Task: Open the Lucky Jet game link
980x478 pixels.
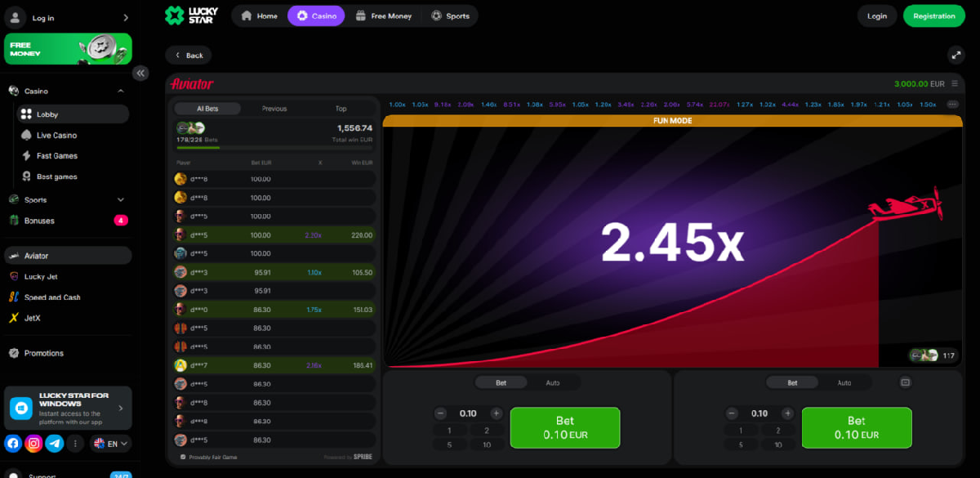Action: [68, 276]
